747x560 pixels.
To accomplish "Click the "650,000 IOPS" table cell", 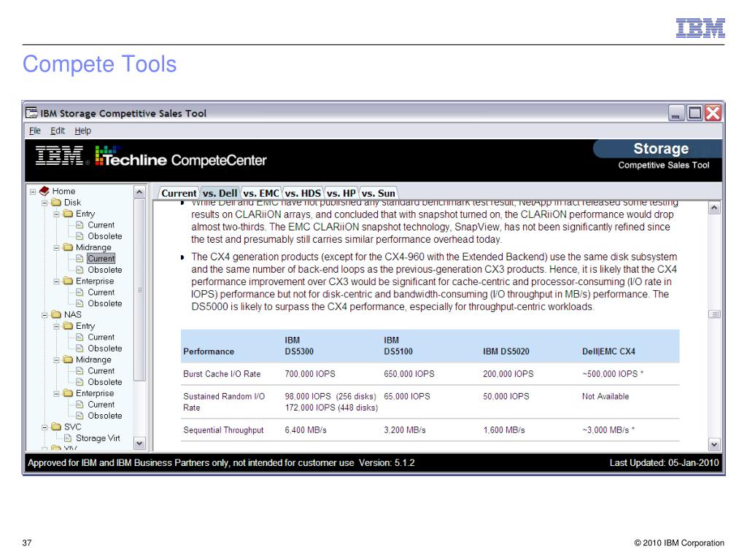I will coord(409,374).
